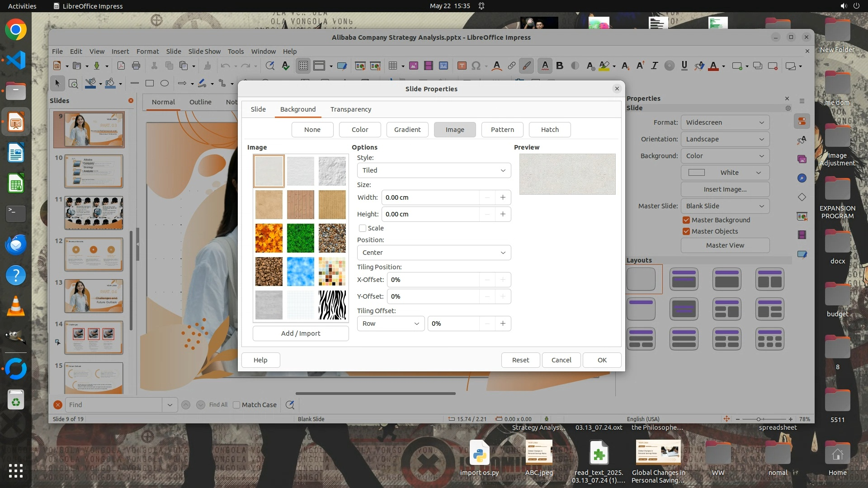Click the Underline toolbar icon
The height and width of the screenshot is (488, 868).
coord(684,66)
